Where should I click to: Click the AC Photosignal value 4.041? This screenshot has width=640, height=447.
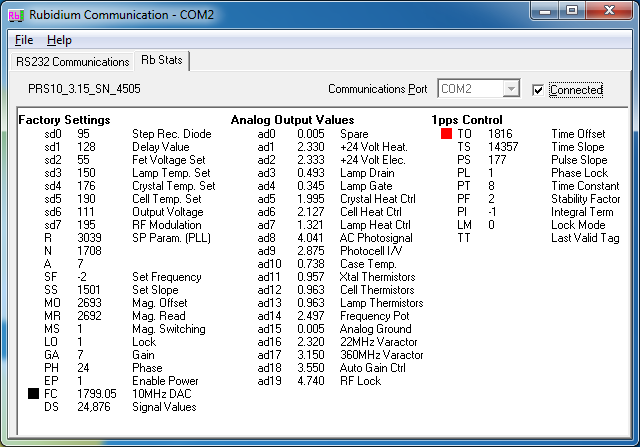click(x=310, y=238)
